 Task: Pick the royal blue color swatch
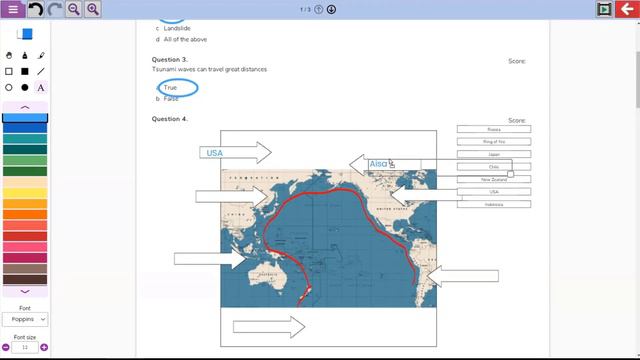[25, 128]
